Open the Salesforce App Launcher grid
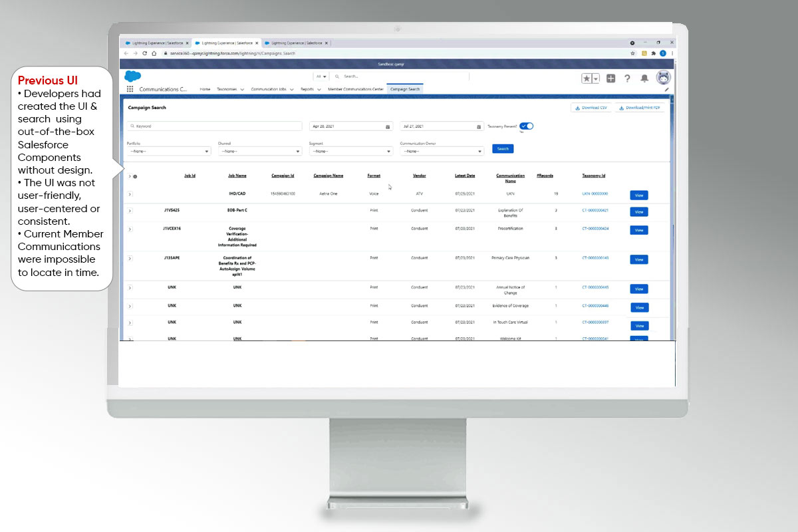The width and height of the screenshot is (798, 532). click(130, 89)
